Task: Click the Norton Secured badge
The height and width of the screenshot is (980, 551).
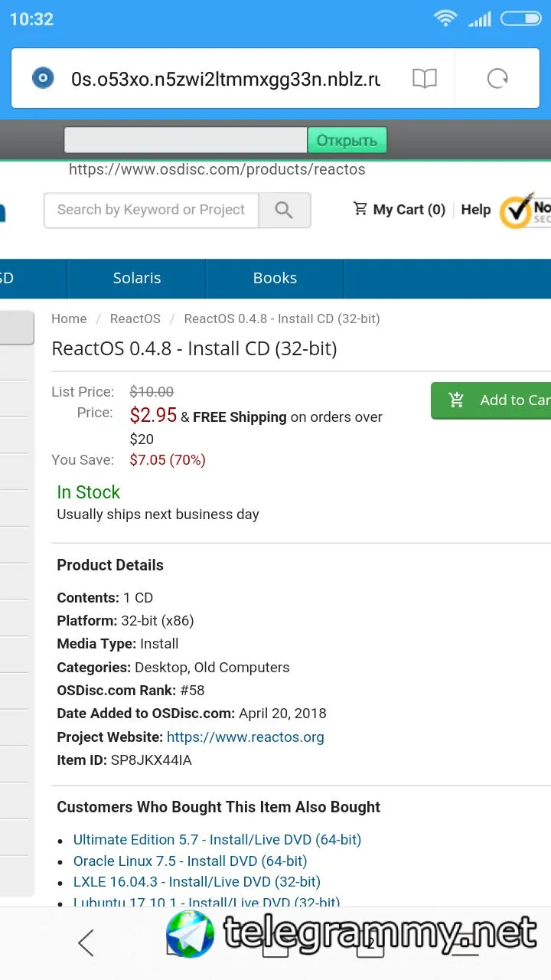Action: coord(526,210)
